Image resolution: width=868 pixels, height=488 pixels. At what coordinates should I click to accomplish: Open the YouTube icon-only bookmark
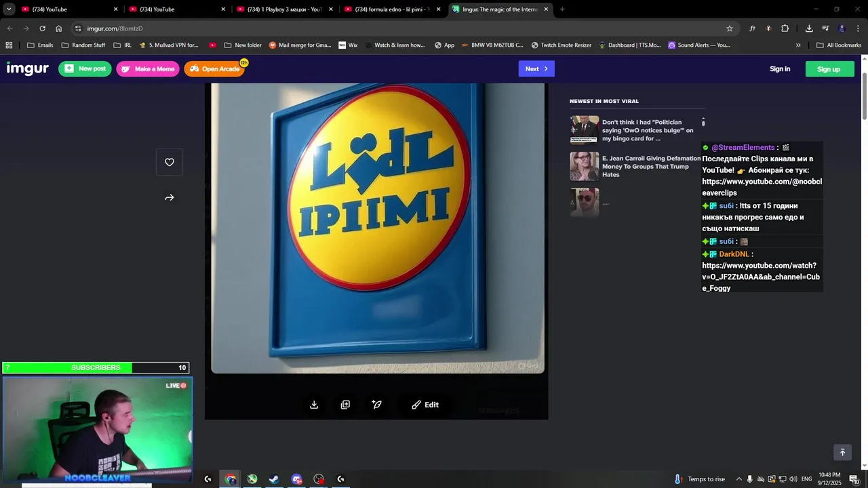click(x=213, y=45)
